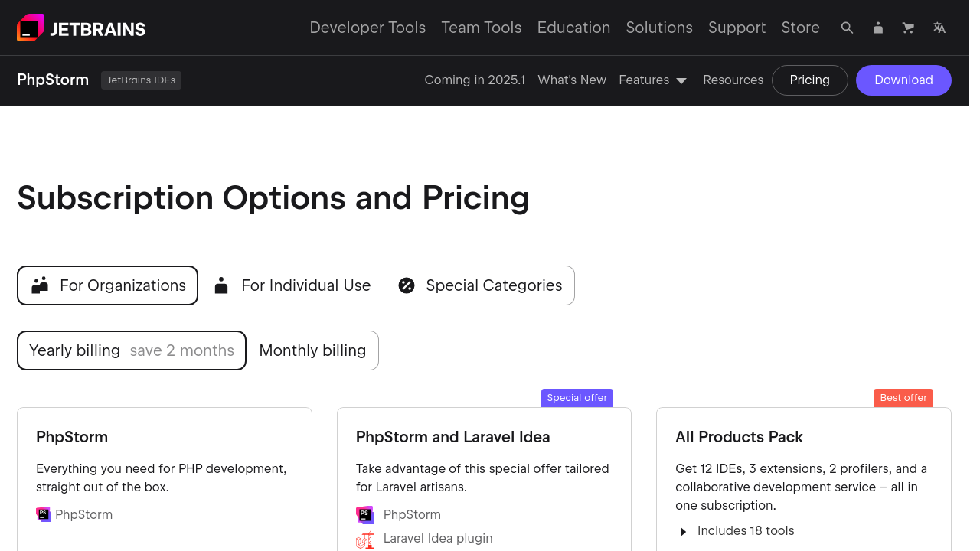
Task: Click the Special Categories percent icon
Action: tap(407, 285)
